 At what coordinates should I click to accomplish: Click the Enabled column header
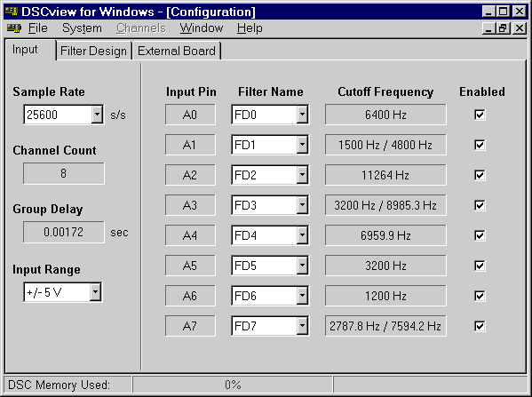[482, 92]
